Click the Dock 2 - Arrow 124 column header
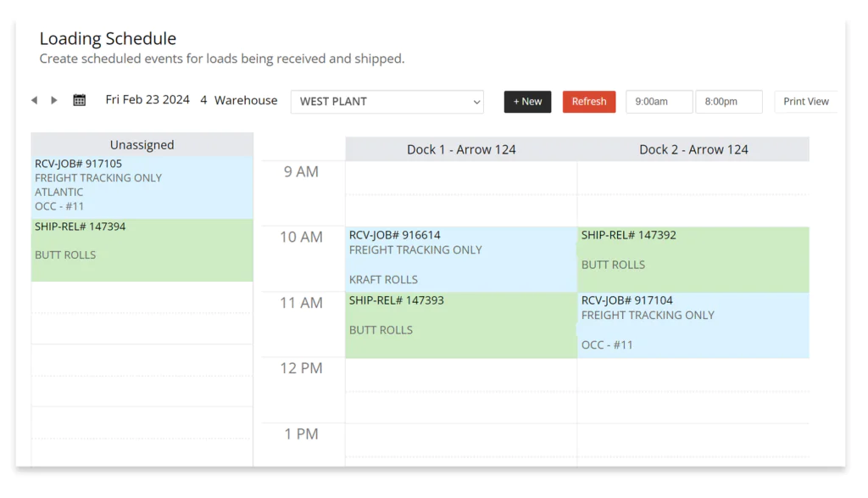868x498 pixels. [693, 149]
